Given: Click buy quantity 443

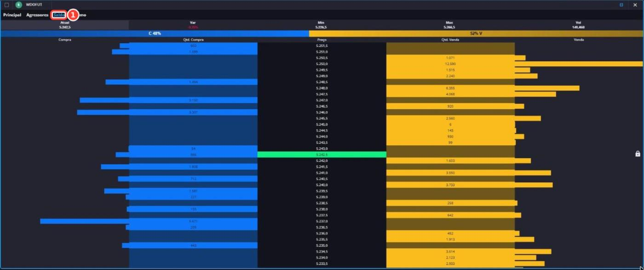Looking at the screenshot, I should [x=193, y=246].
